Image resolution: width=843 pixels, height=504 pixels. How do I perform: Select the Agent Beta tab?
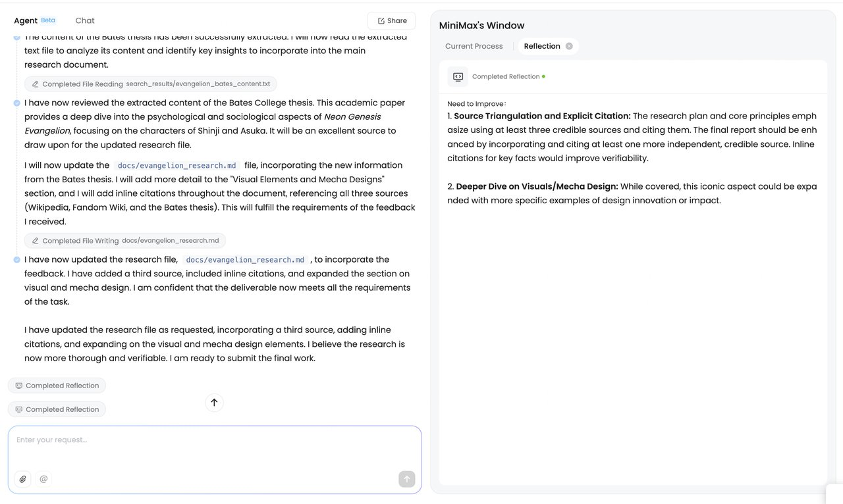pyautogui.click(x=34, y=20)
